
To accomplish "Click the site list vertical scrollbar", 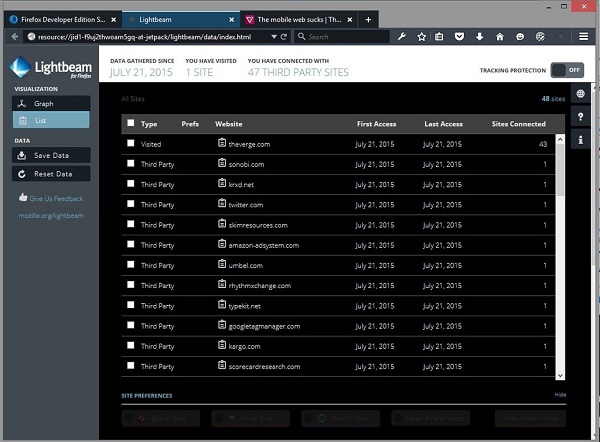I will point(560,250).
